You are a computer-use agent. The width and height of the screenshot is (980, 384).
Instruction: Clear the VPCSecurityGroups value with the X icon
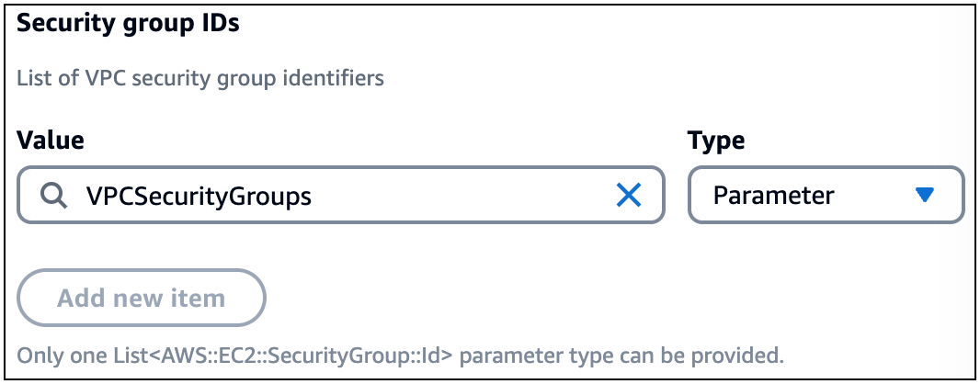click(x=629, y=195)
